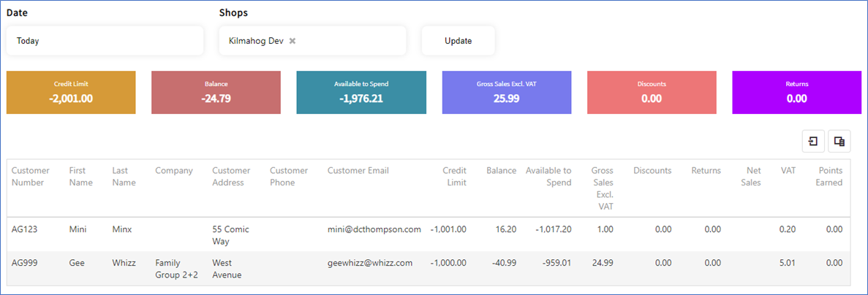Screen dimensions: 868x295
Task: Select the Gross Sales Excl. VAT tile
Action: (507, 92)
